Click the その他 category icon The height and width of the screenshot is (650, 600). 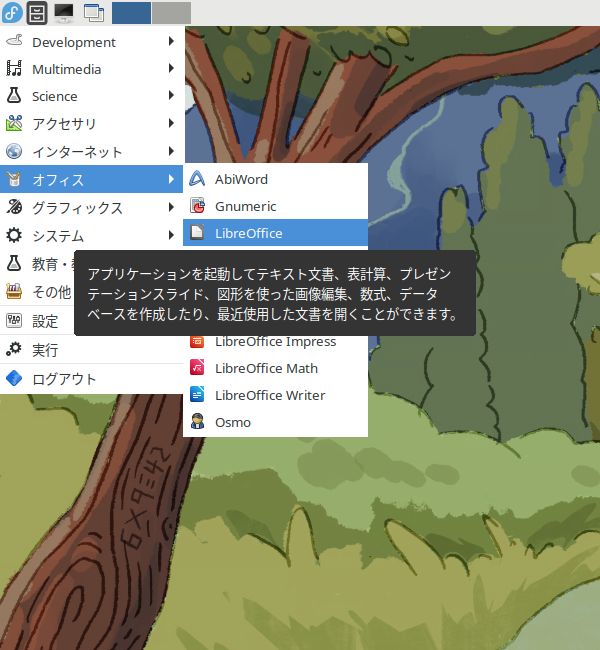point(14,291)
